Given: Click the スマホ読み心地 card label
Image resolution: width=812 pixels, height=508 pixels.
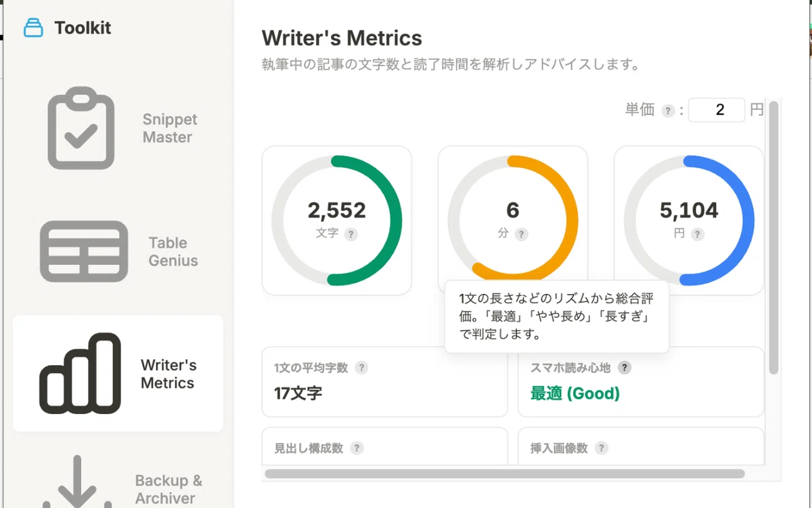Looking at the screenshot, I should tap(570, 368).
